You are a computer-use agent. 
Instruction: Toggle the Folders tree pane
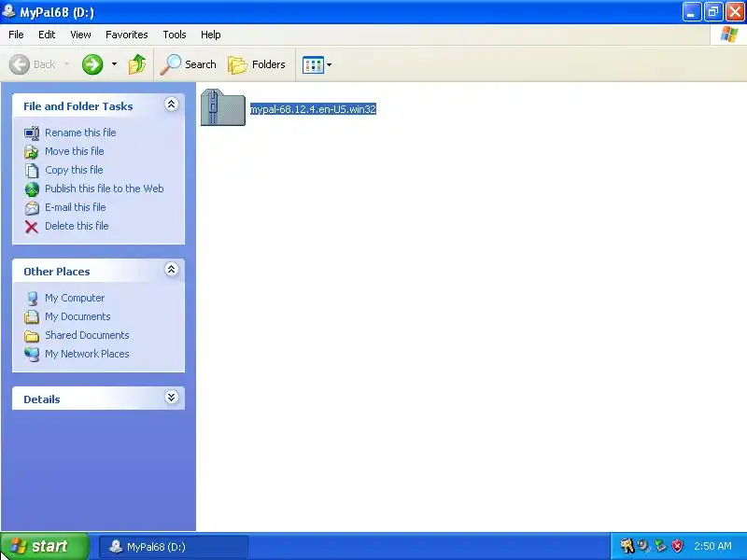click(257, 64)
